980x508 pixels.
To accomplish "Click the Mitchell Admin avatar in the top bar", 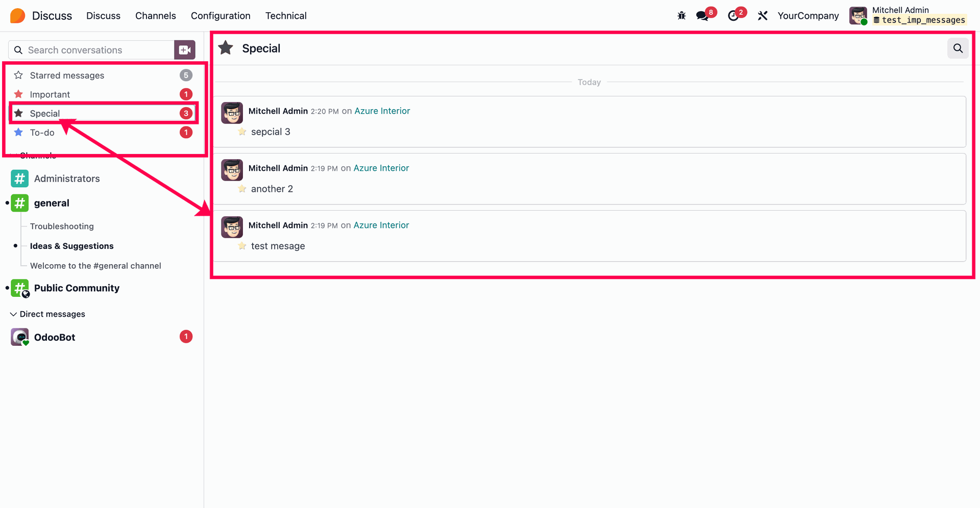I will [858, 16].
